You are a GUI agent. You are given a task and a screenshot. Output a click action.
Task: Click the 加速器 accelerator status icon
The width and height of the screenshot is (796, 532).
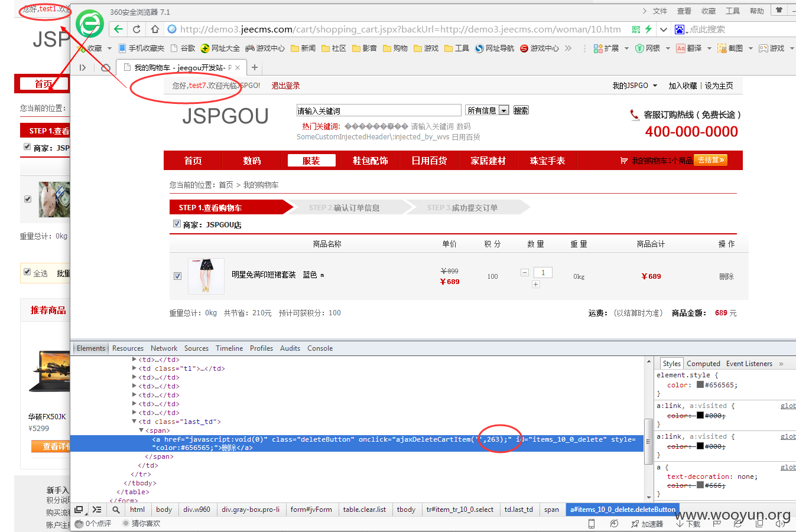pos(646,524)
